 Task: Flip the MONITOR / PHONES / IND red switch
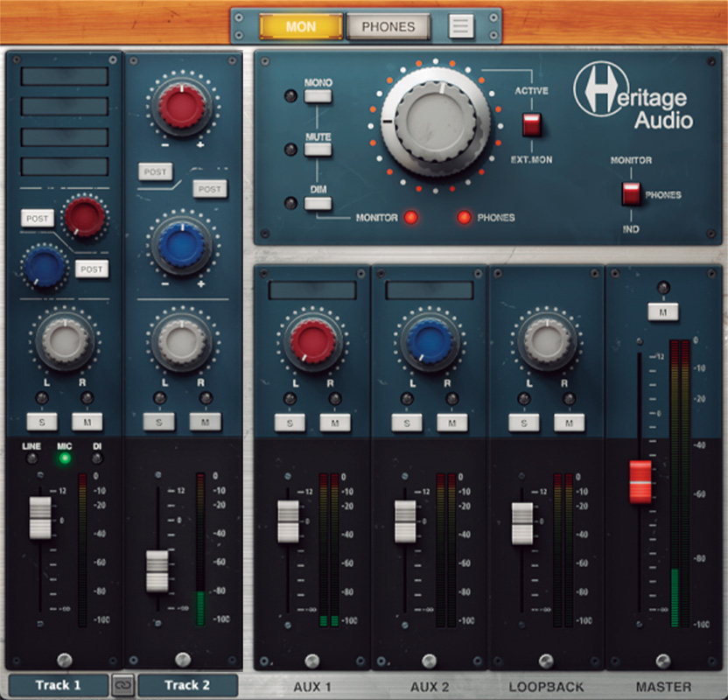631,193
